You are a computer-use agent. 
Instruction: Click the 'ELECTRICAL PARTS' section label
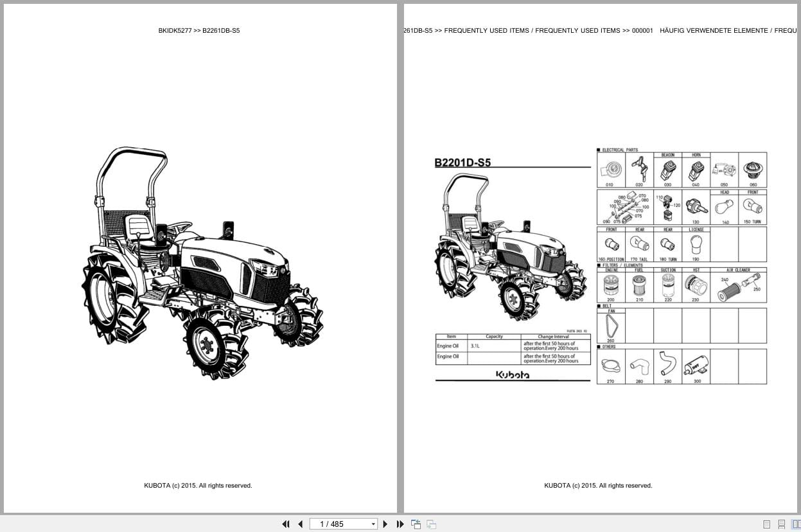click(620, 150)
